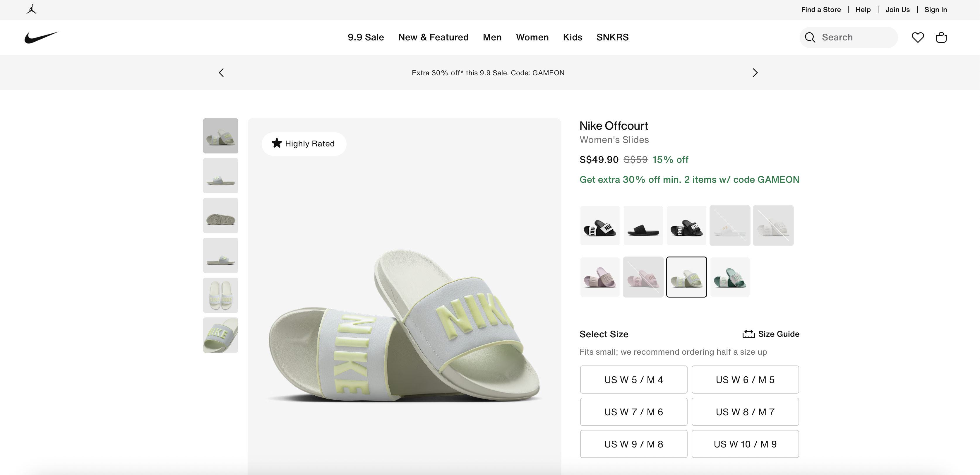
Task: Pick size US W 10 / M 9
Action: pos(745,444)
